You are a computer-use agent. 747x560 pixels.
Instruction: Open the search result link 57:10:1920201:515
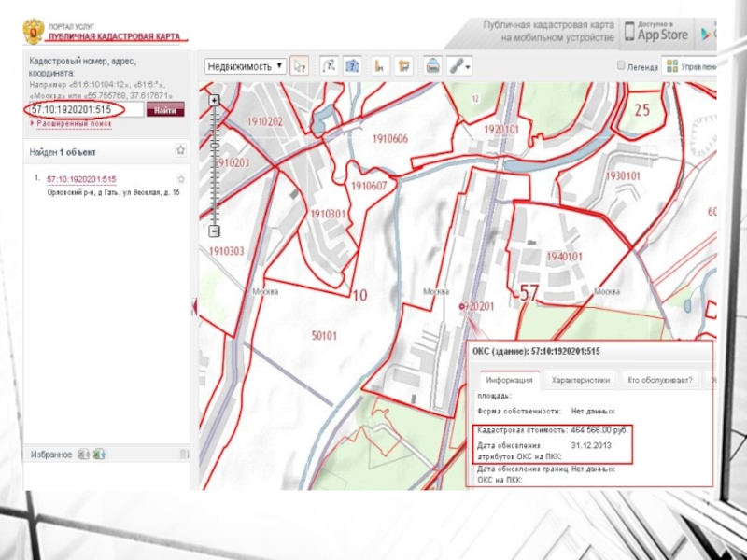(x=81, y=179)
